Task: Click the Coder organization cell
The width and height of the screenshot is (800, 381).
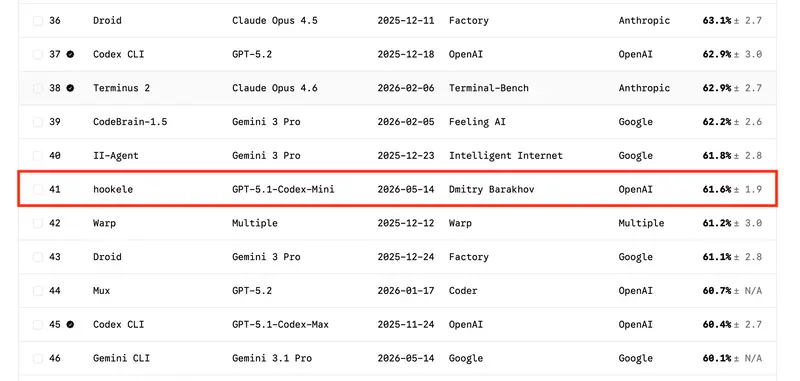Action: [x=463, y=291]
